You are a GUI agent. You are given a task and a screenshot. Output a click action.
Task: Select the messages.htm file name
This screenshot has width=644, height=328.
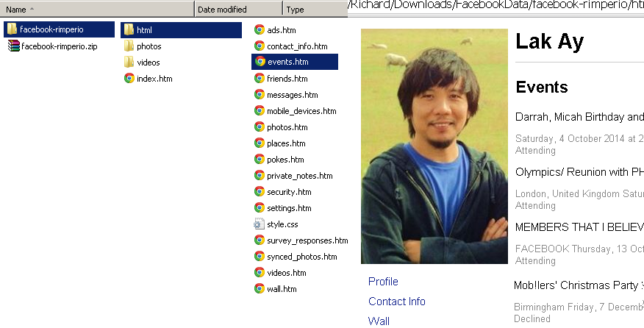click(293, 95)
